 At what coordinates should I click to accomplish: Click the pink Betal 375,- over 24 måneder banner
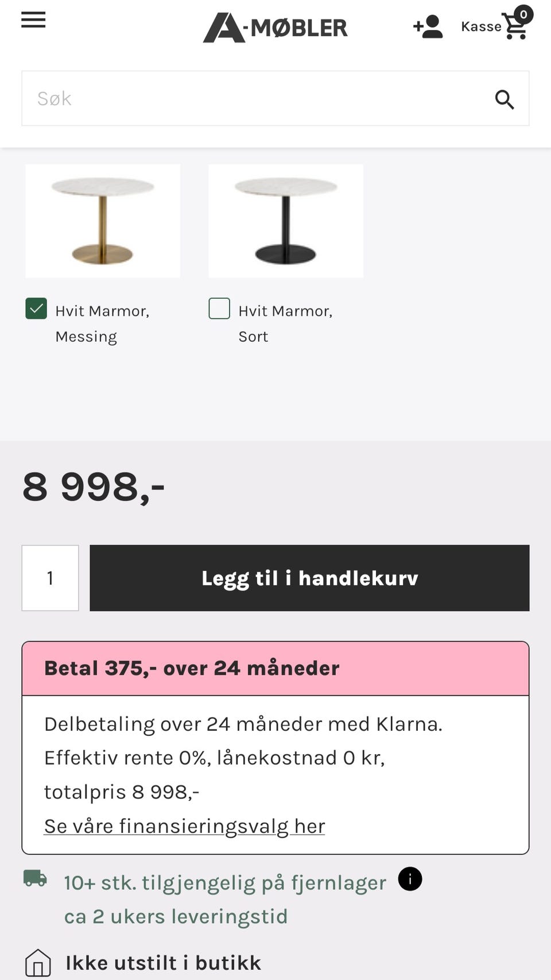coord(275,669)
